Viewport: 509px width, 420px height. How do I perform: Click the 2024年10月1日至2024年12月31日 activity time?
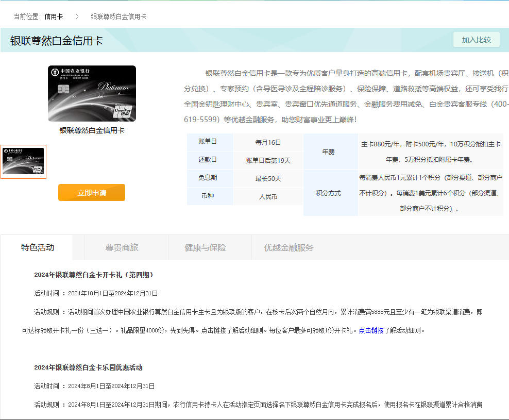113,293
